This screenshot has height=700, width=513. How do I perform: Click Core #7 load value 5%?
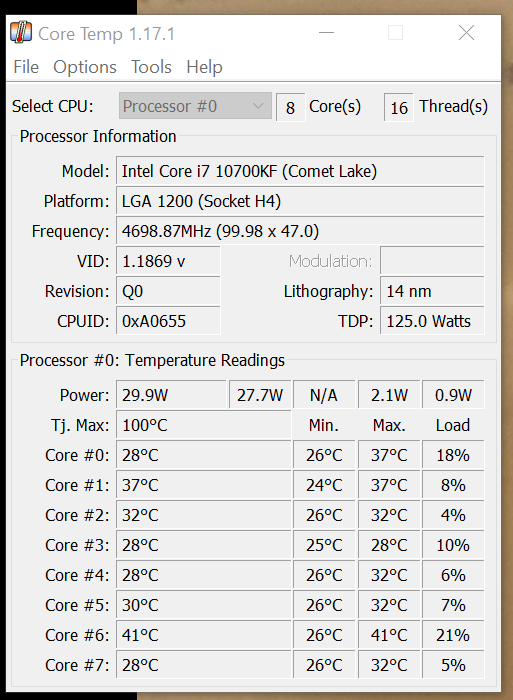tap(453, 664)
